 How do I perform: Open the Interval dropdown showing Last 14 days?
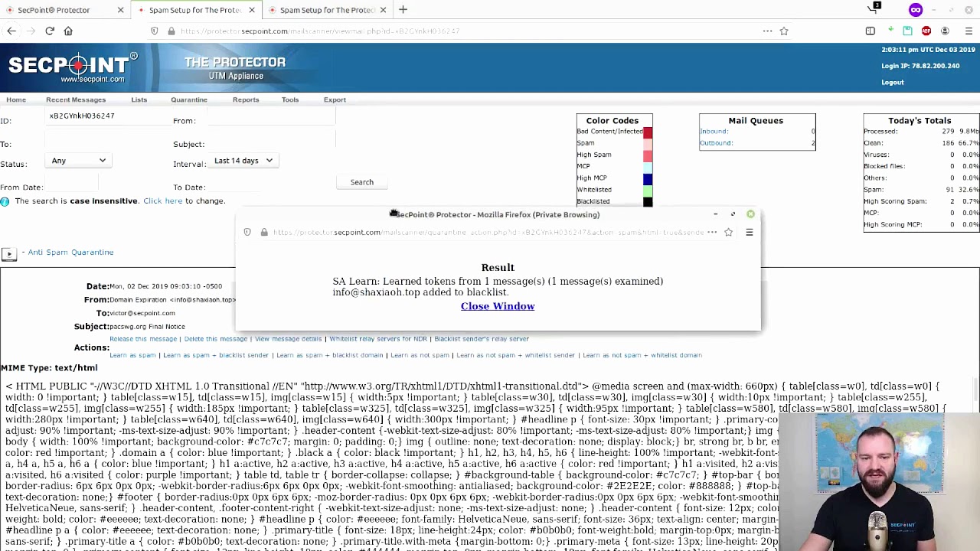243,161
